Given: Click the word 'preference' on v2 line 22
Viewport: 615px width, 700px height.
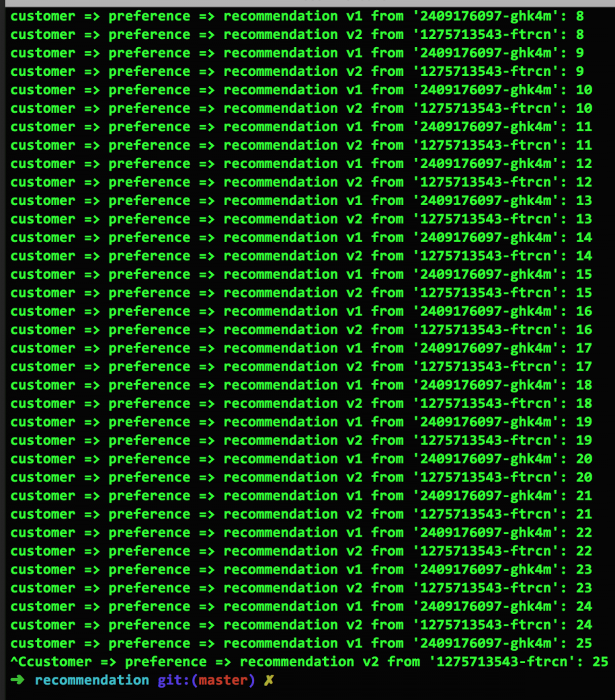Looking at the screenshot, I should tap(150, 551).
